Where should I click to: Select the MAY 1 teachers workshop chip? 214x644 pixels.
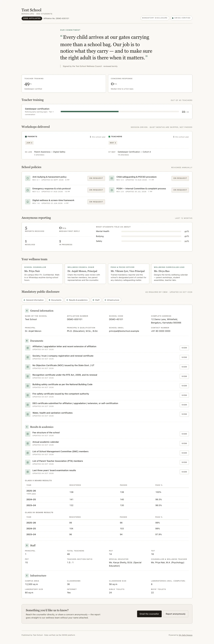pos(113,143)
